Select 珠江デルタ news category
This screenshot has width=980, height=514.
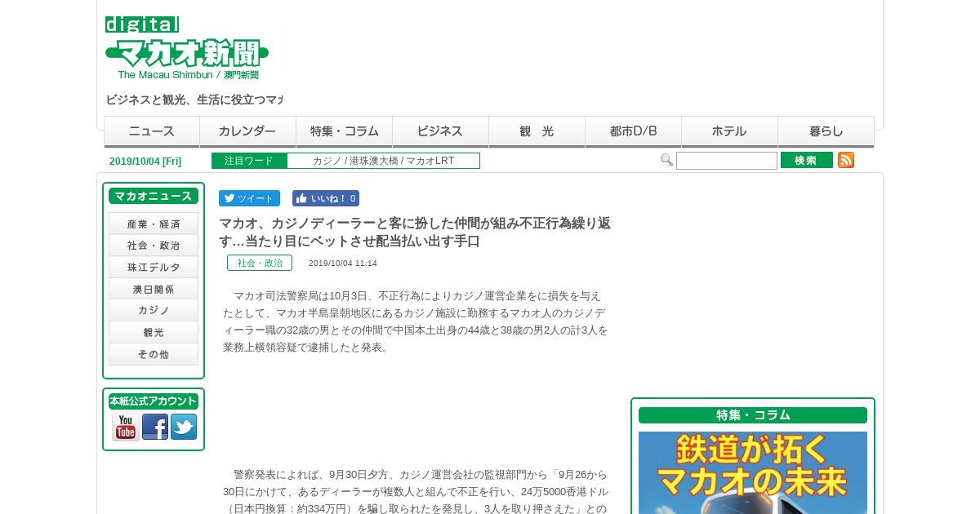(154, 268)
